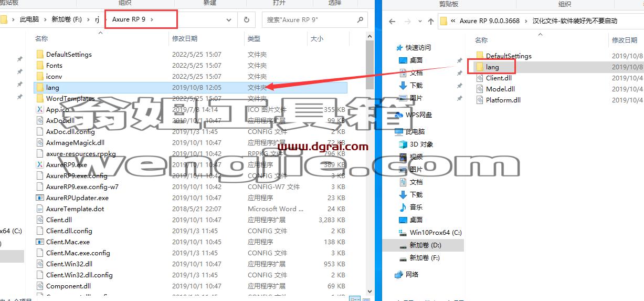Click the 新加卷 (F:) breadcrumb
Screen dimensions: 644x301
pos(66,19)
